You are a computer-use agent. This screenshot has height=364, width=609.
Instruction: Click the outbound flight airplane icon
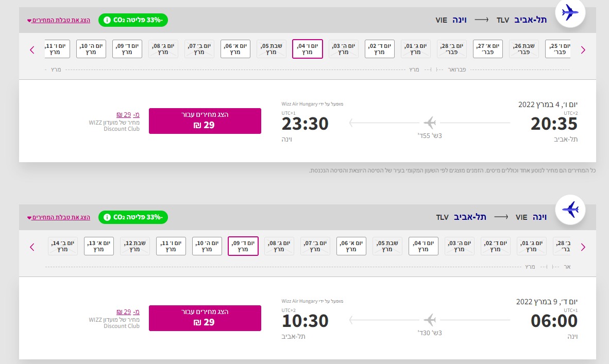[570, 12]
